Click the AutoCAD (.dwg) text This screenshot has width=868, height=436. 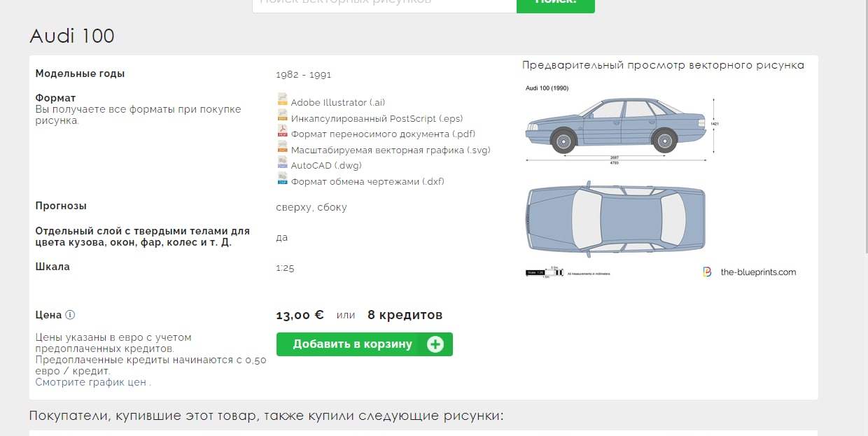(x=326, y=166)
